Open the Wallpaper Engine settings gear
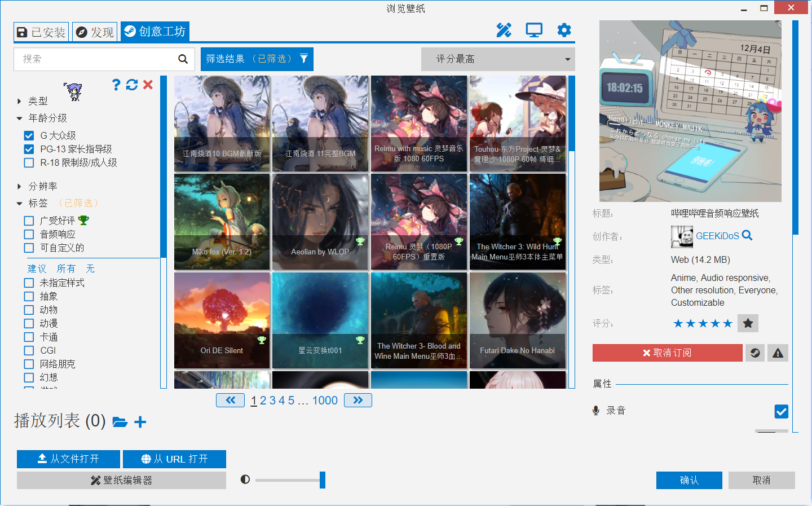 (564, 30)
